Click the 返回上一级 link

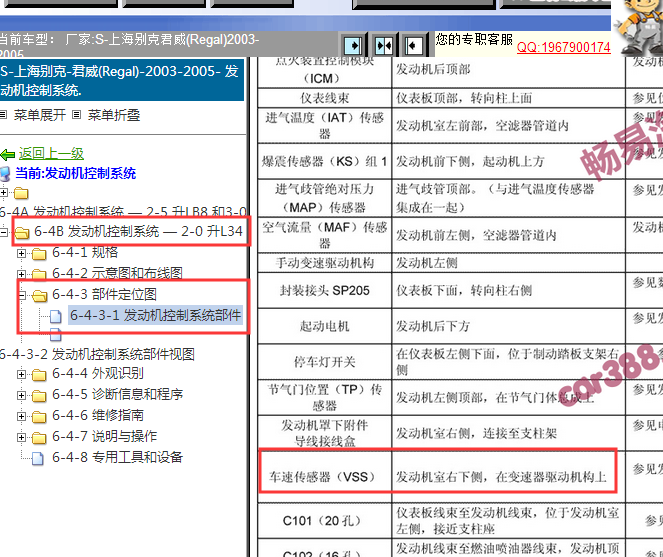[51, 154]
